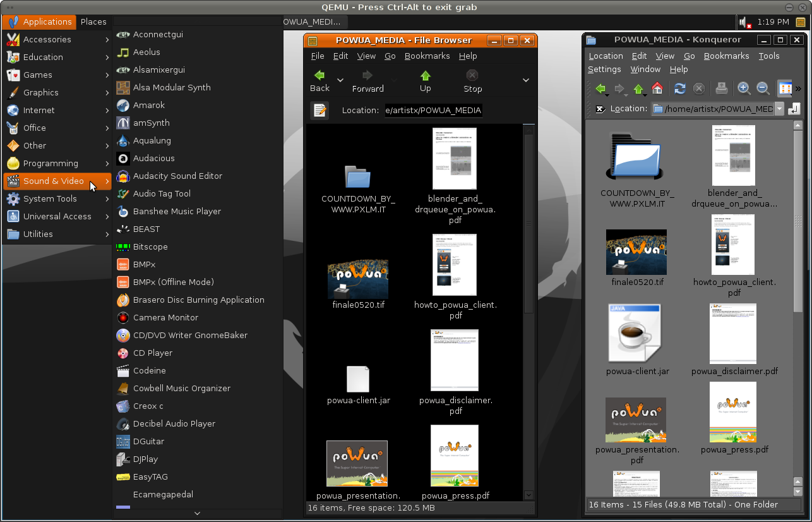Expand Graphics submenu
Viewport: 812px width, 522px height.
[57, 92]
